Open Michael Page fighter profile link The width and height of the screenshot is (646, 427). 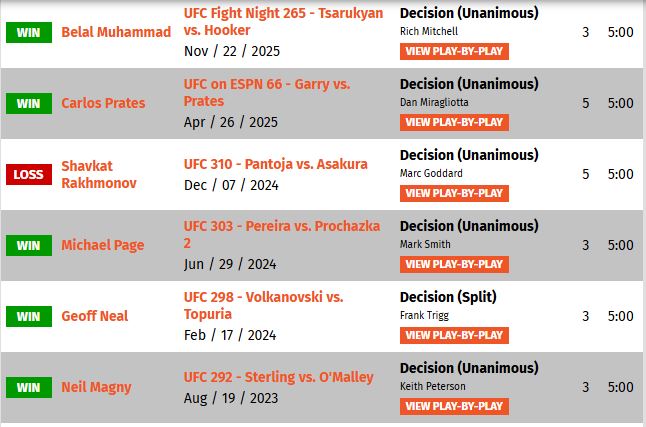[x=103, y=245]
